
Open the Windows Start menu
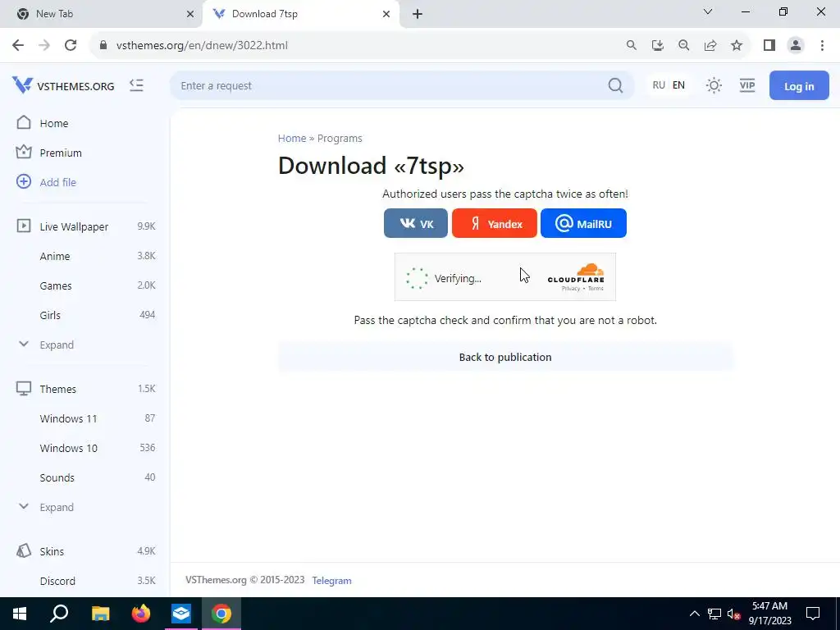20,614
